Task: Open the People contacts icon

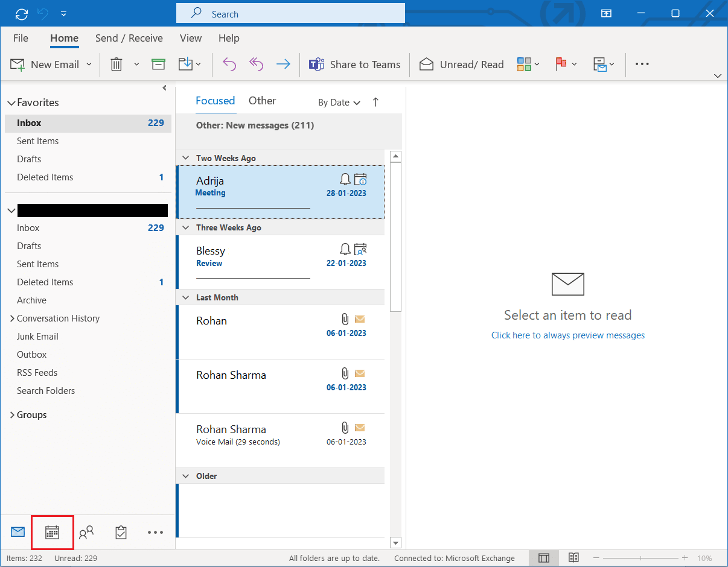Action: pos(86,533)
